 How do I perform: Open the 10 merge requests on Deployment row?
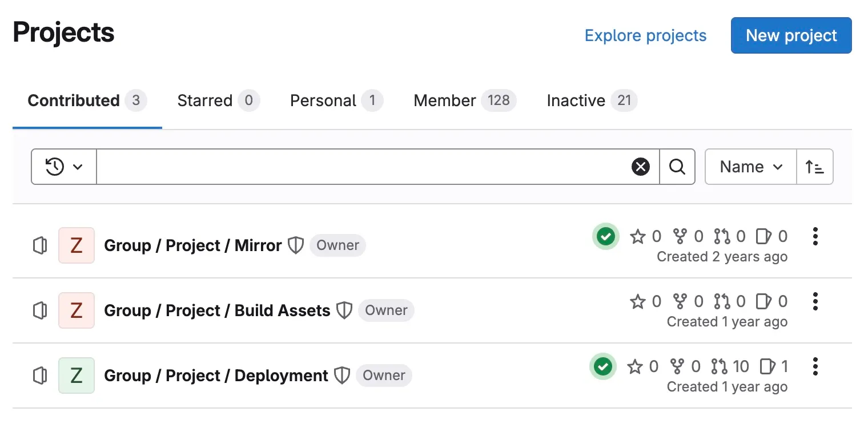click(730, 366)
